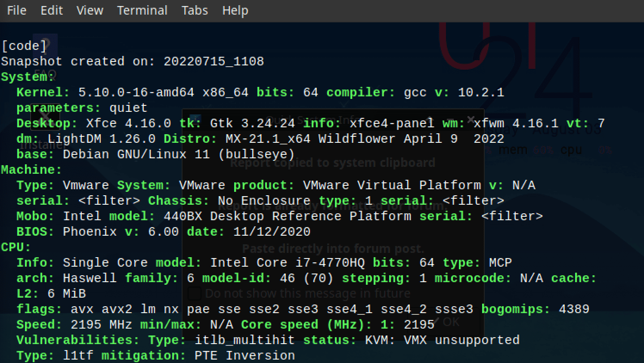Click the product 'VMware Virtual Platform'
The height and width of the screenshot is (363, 644).
[392, 185]
